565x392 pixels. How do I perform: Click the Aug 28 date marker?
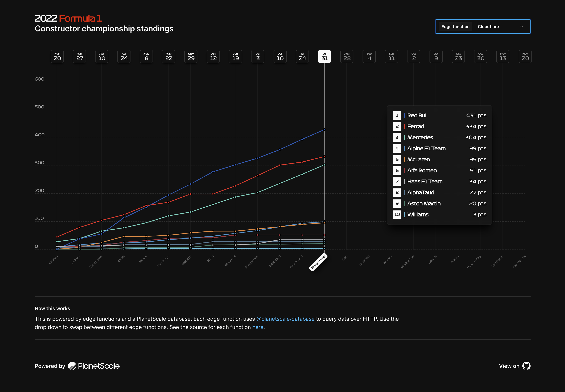pyautogui.click(x=347, y=56)
